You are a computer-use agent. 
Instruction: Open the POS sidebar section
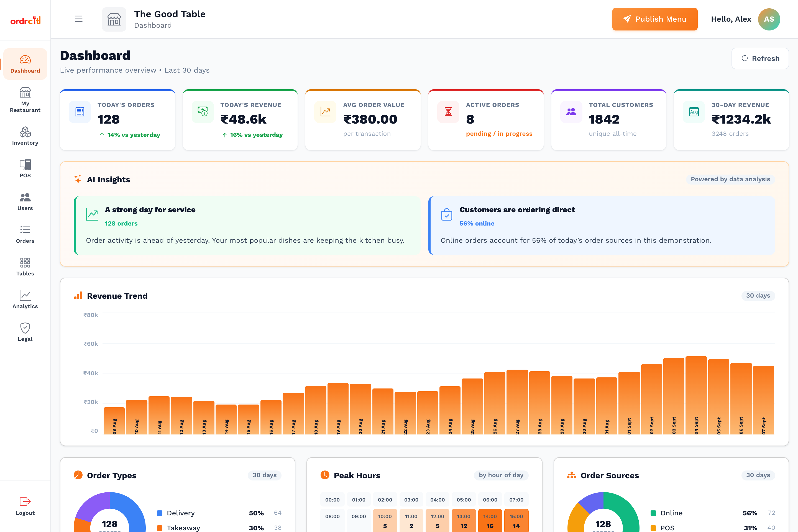click(25, 169)
